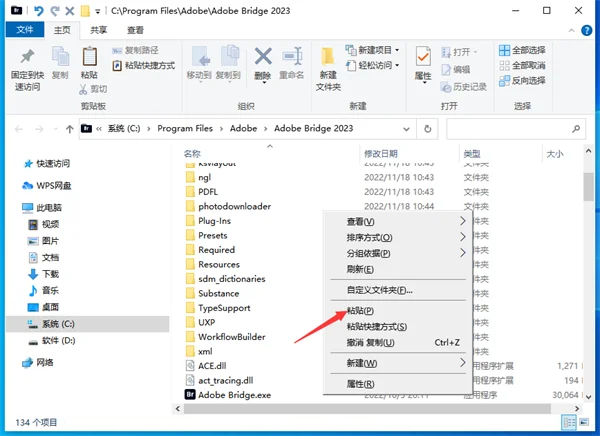The height and width of the screenshot is (436, 600).
Task: Open the 新建项目 dropdown
Action: (x=372, y=50)
